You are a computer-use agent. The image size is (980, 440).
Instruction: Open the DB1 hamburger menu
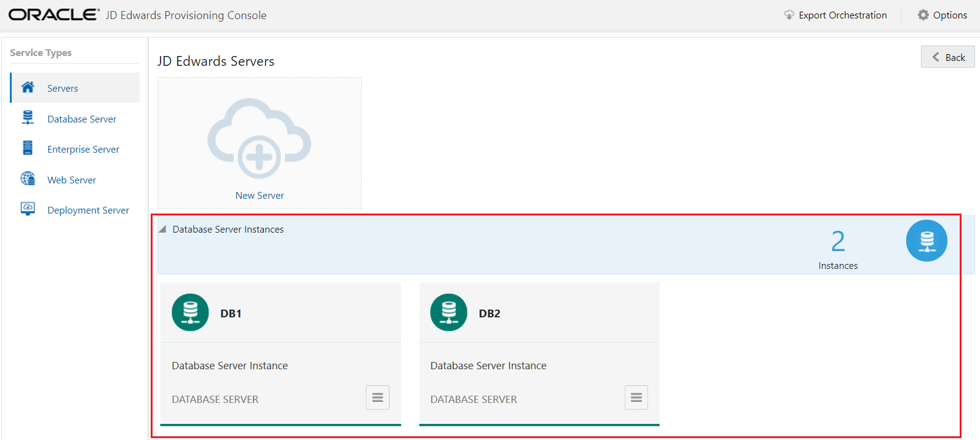(x=378, y=398)
